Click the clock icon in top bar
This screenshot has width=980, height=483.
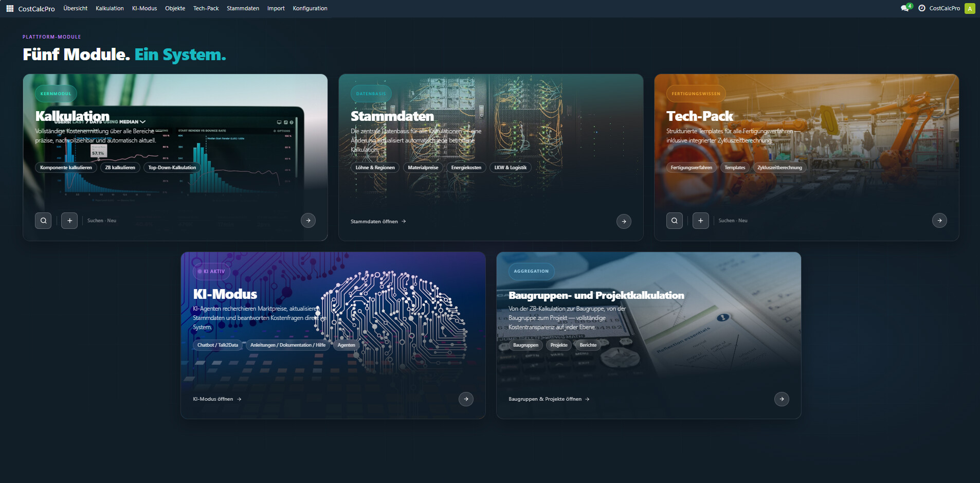click(922, 8)
